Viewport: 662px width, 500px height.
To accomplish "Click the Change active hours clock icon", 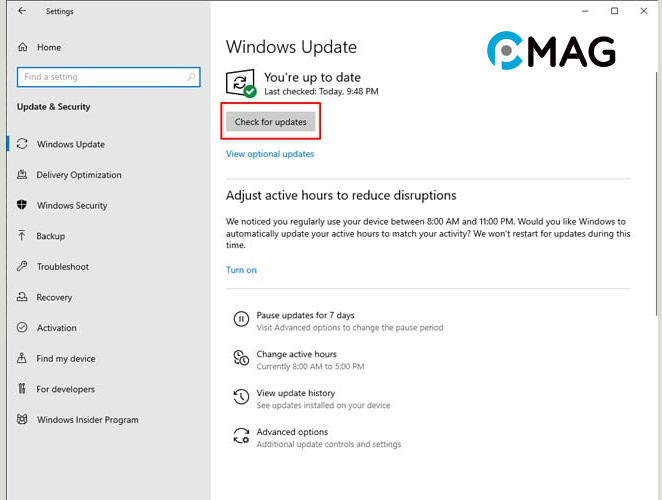I will [240, 358].
